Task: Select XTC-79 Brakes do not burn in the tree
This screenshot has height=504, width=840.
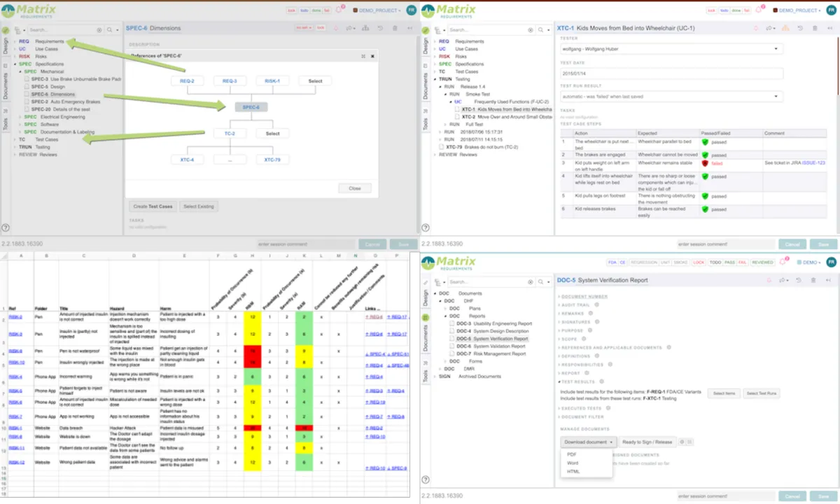Action: coord(483,147)
